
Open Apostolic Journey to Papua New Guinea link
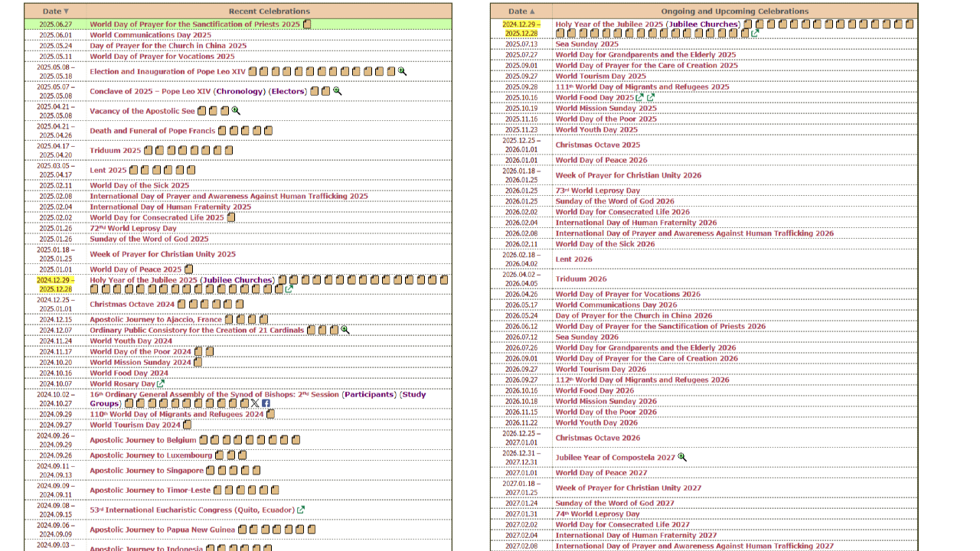pos(162,530)
